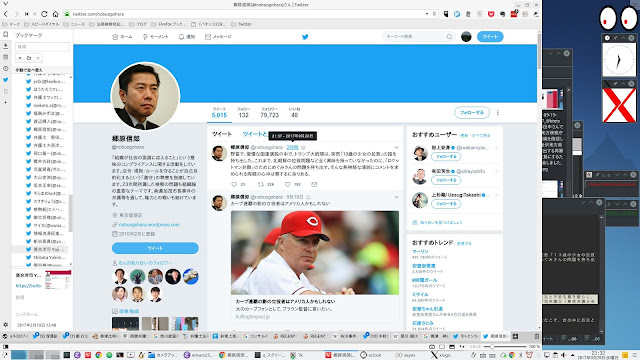640x360 pixels.
Task: Open Notifications (通知) in Twitter nav
Action: 187,37
